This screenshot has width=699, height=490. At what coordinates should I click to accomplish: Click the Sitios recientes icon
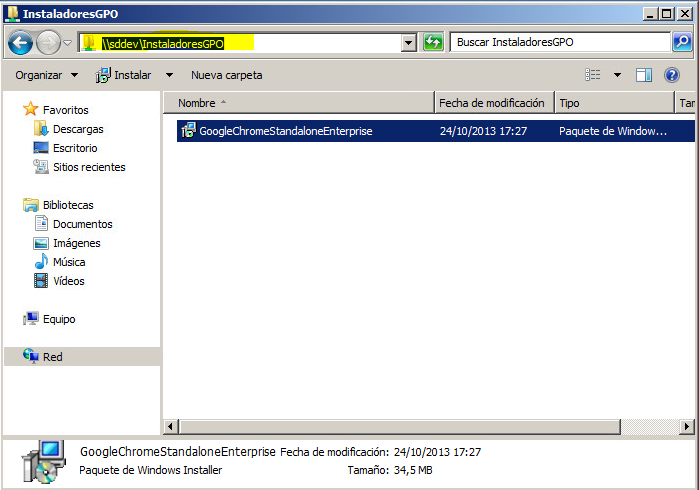pyautogui.click(x=41, y=167)
